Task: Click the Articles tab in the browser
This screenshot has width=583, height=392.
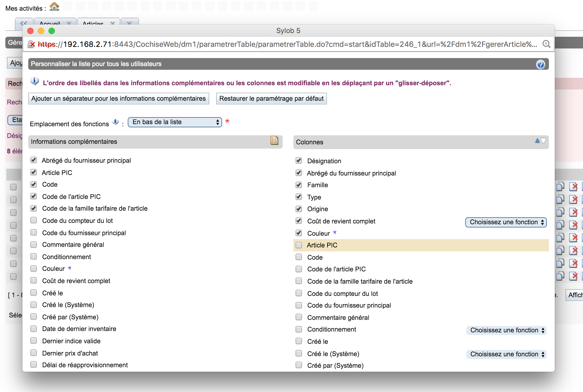Action: [x=93, y=23]
